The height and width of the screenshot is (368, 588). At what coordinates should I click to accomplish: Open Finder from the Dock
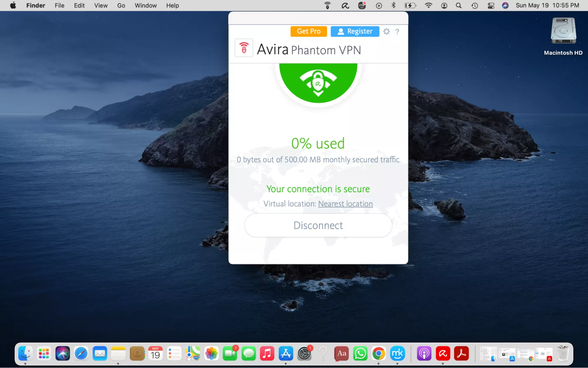pos(25,354)
